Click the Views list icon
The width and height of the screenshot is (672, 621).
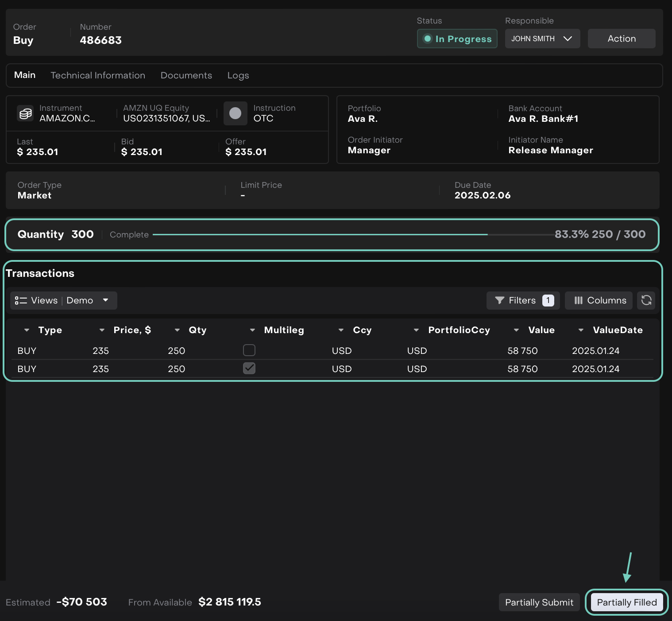tap(21, 300)
